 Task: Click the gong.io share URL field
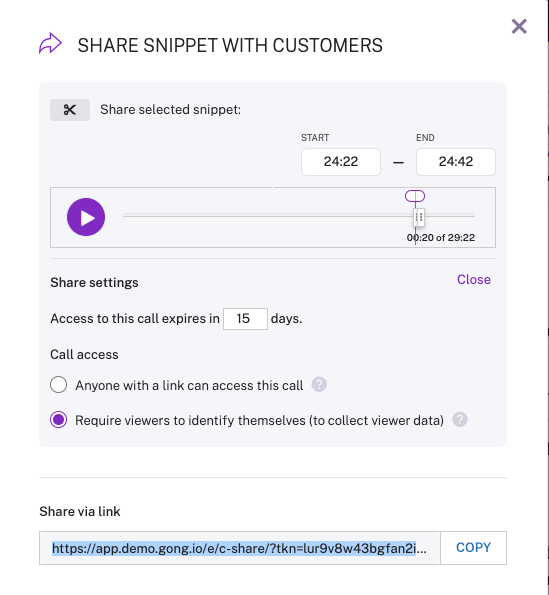(x=240, y=548)
